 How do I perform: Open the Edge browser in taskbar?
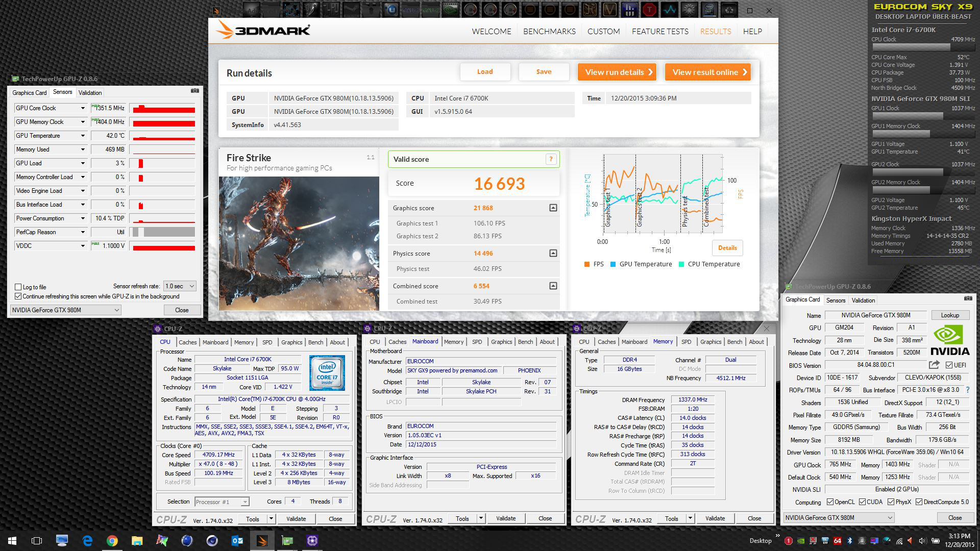(87, 541)
